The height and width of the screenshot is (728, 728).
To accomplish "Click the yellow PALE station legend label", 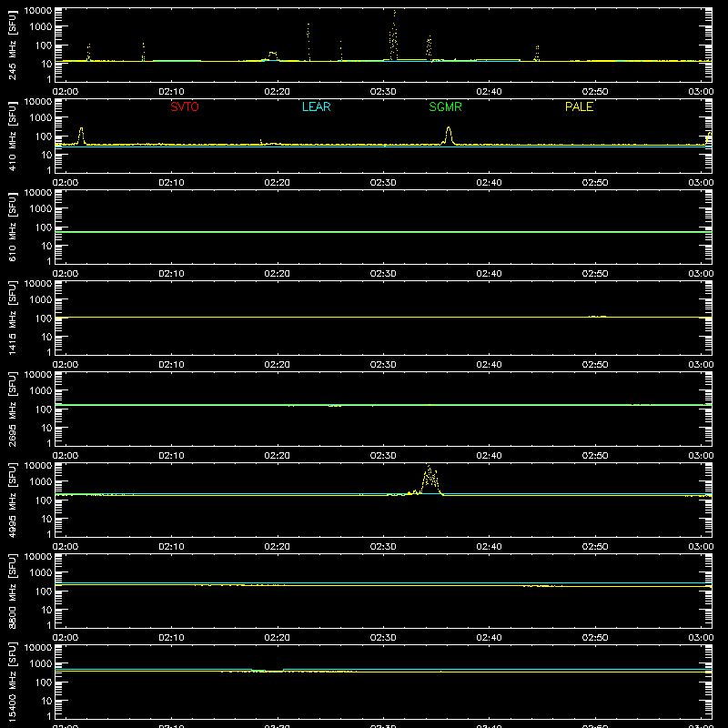I will pos(579,106).
